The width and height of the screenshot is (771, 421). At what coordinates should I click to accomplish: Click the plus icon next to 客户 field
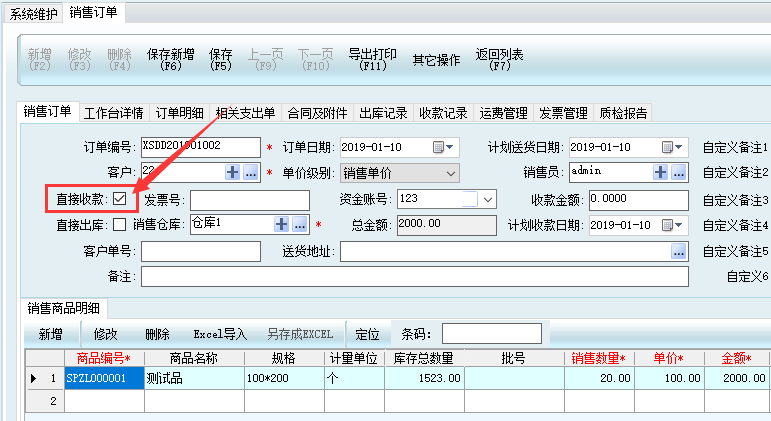click(233, 173)
